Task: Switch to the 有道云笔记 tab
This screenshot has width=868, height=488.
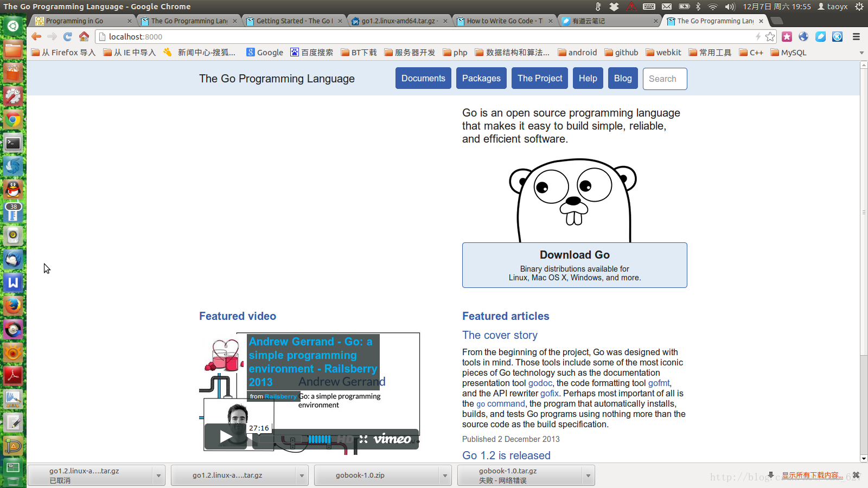Action: click(609, 21)
